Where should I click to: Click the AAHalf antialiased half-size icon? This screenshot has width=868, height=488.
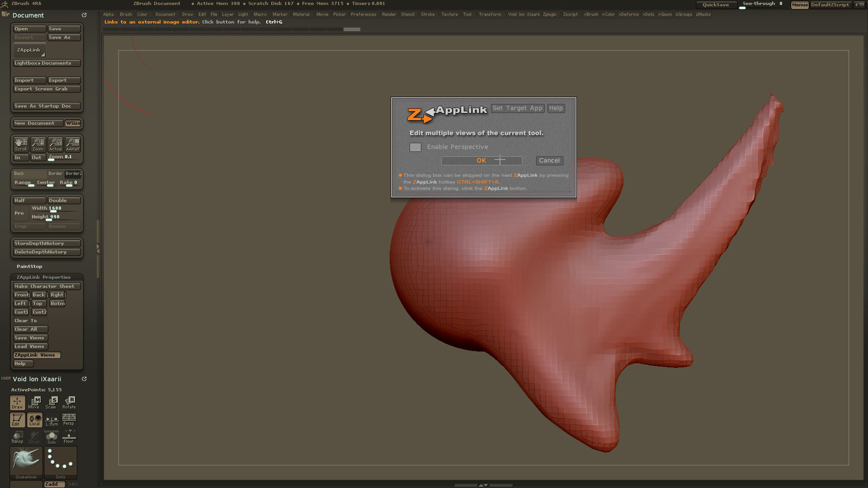click(x=73, y=145)
